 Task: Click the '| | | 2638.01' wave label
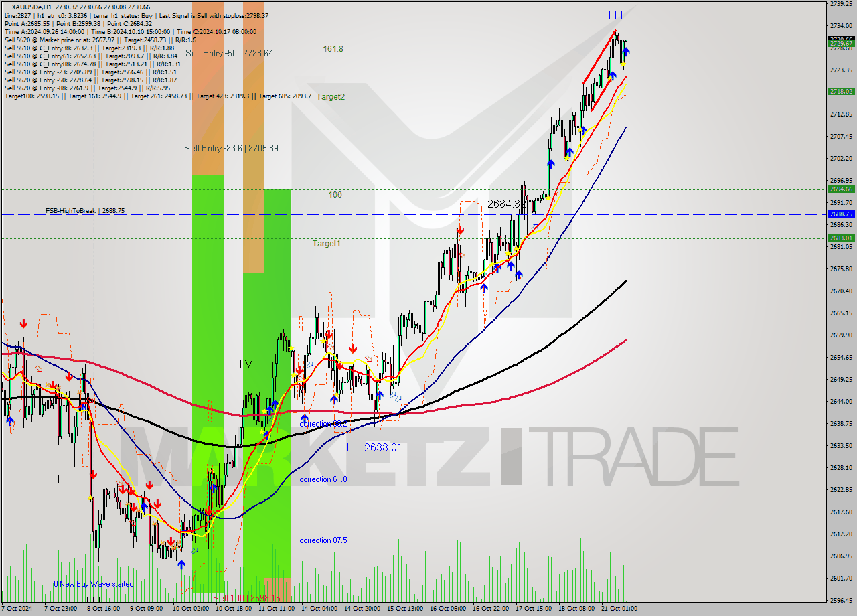pos(374,447)
